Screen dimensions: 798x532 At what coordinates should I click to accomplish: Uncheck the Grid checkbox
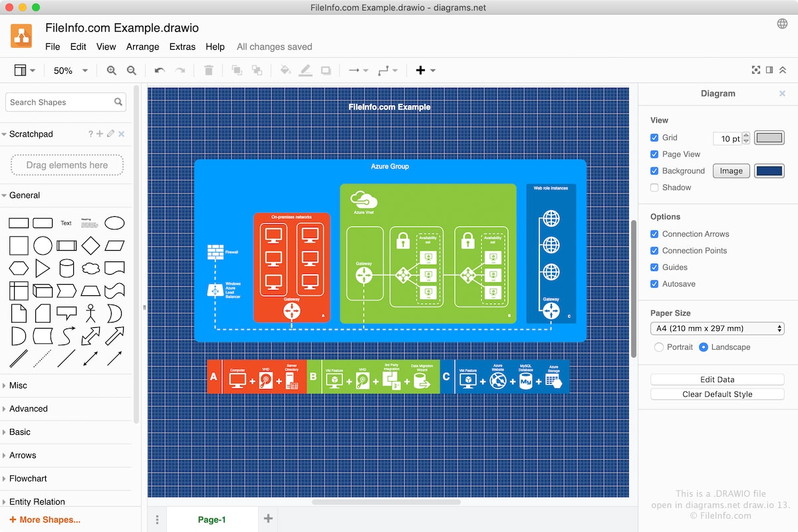pyautogui.click(x=654, y=138)
